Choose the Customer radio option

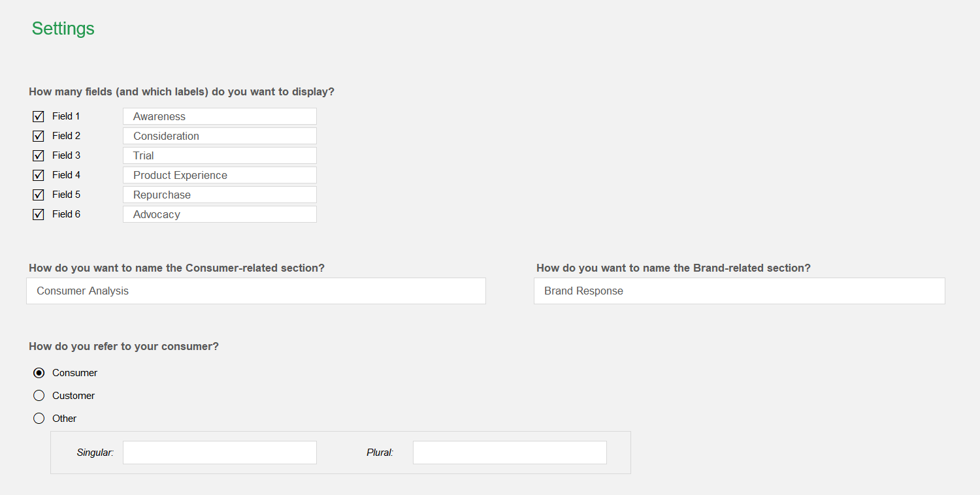coord(39,396)
